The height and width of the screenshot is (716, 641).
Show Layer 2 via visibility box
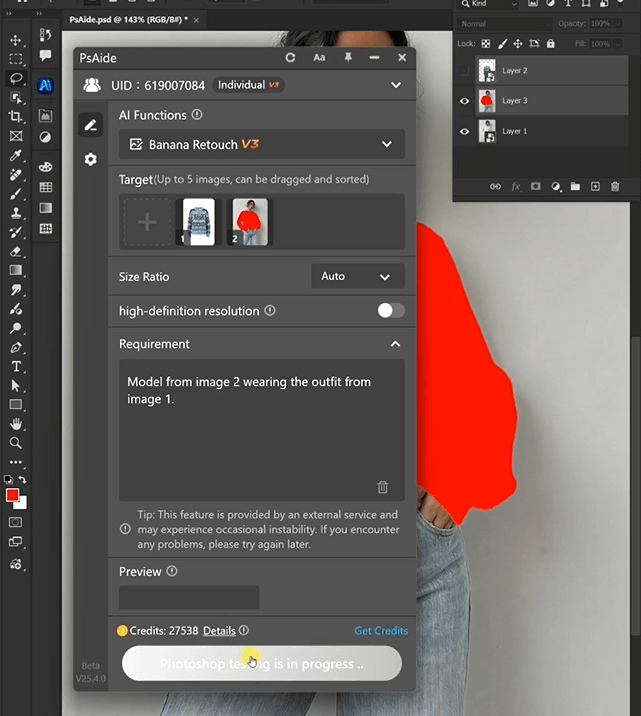pyautogui.click(x=464, y=71)
